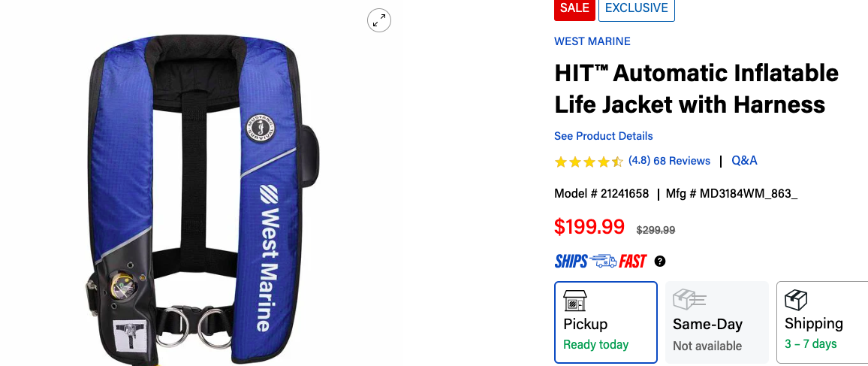Open the See Product Details link
Screen dimensions: 868x366
tap(604, 136)
